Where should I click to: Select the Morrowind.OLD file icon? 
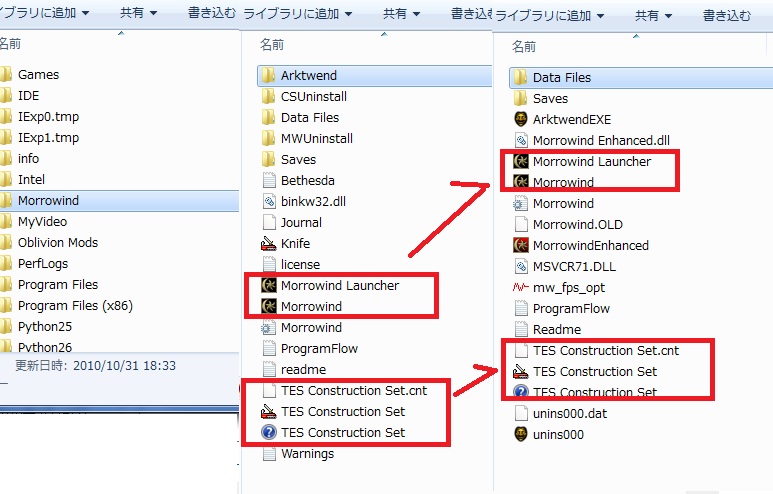521,224
